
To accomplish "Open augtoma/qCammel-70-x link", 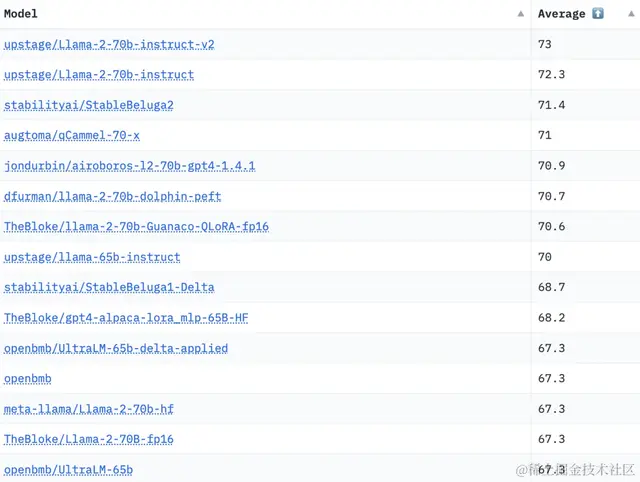I will 72,135.
